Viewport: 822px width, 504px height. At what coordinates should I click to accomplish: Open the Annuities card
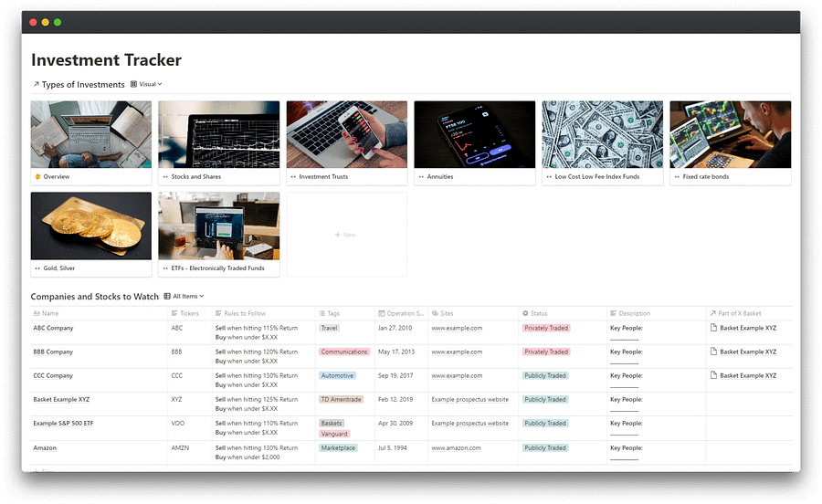click(474, 143)
